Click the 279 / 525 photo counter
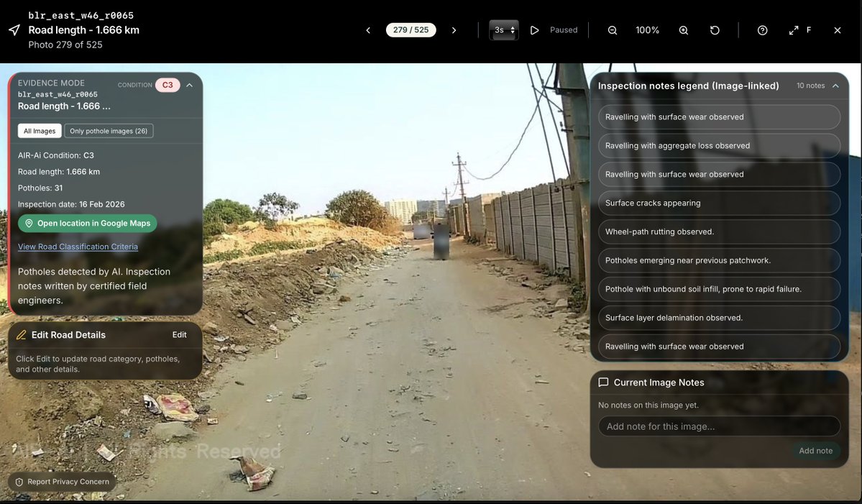The width and height of the screenshot is (862, 504). pyautogui.click(x=411, y=30)
